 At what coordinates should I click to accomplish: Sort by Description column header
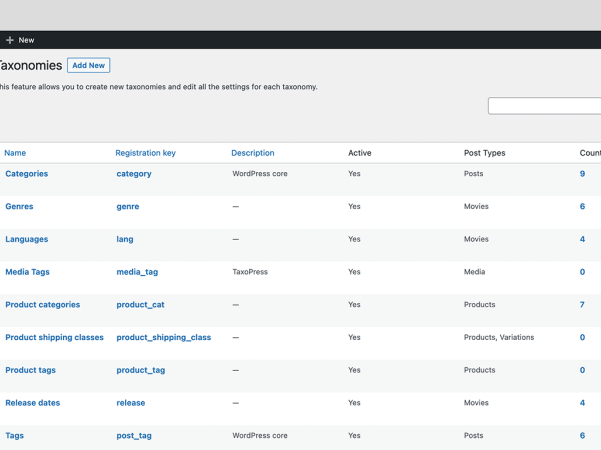click(x=252, y=153)
